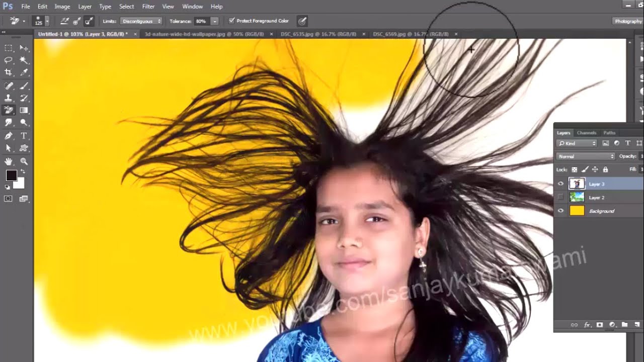Toggle Protect Foreground Color checkbox
The width and height of the screenshot is (644, 362).
[231, 21]
